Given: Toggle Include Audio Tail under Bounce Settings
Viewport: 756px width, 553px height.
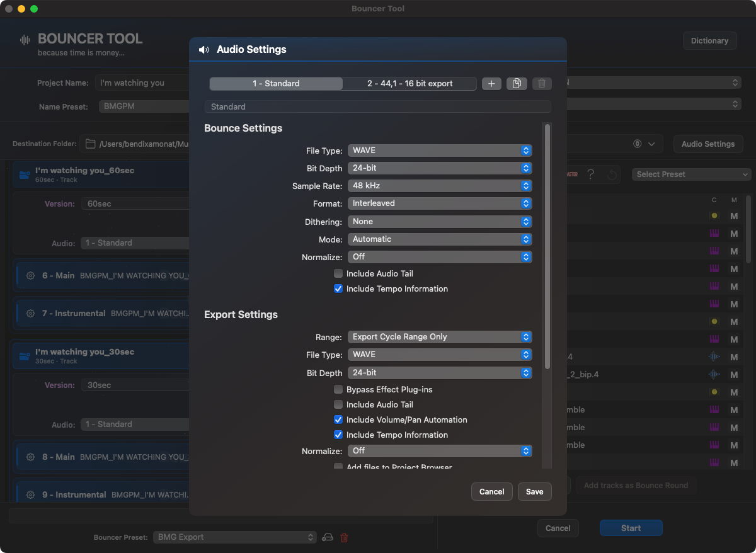Looking at the screenshot, I should [x=338, y=273].
